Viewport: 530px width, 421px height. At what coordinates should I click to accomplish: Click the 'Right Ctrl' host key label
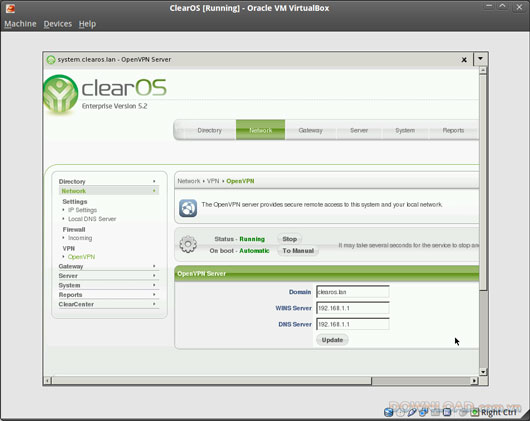499,412
